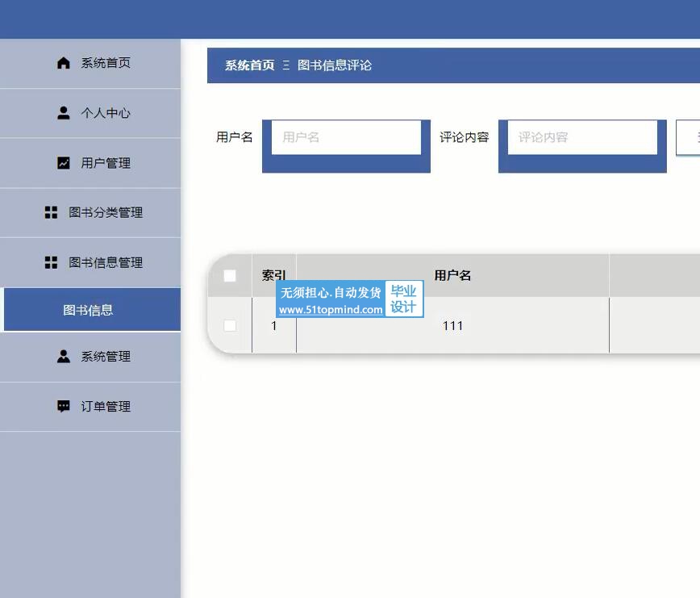Click the person icon beside 个人中心
Viewport: 700px width, 598px height.
click(x=64, y=113)
